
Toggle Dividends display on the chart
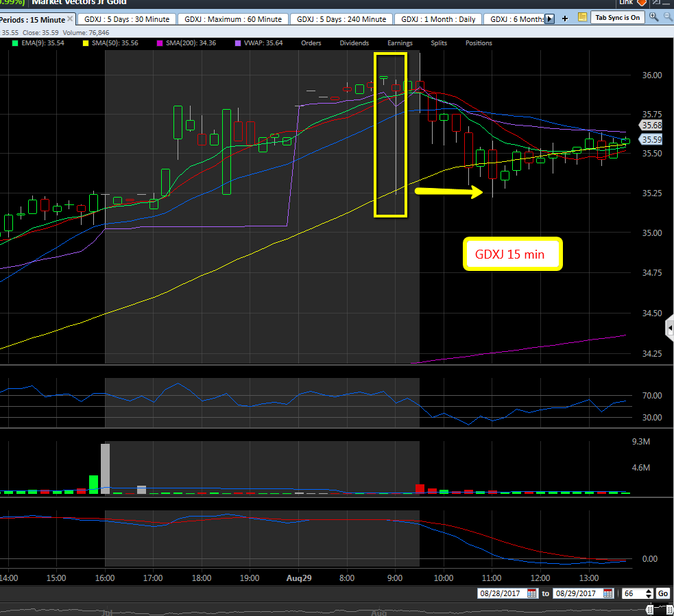click(x=354, y=43)
